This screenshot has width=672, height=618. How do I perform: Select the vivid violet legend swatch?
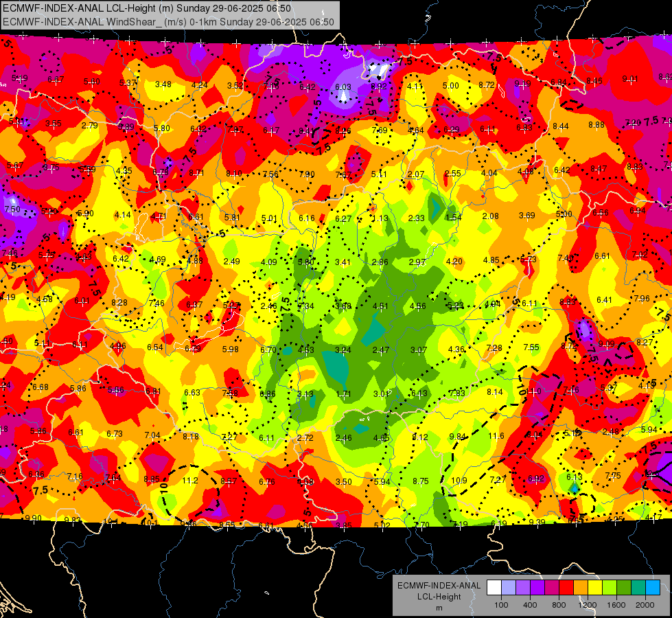point(537,588)
